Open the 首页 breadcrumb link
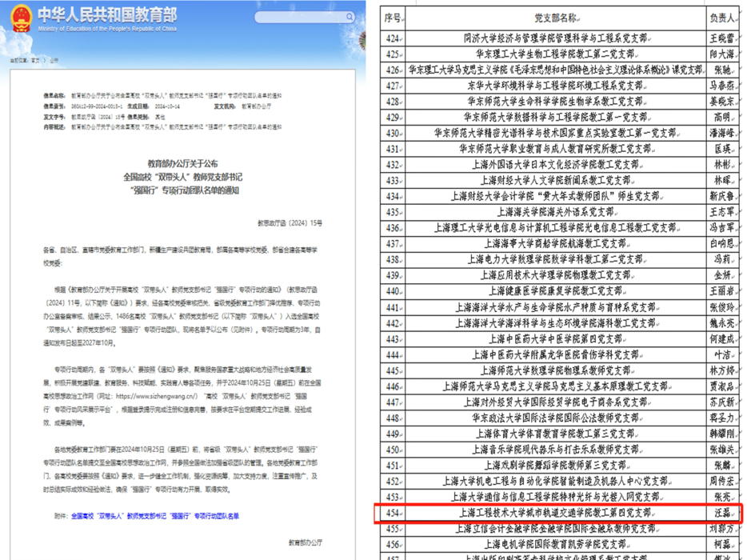Screen dimensions: 747x560 pyautogui.click(x=35, y=60)
